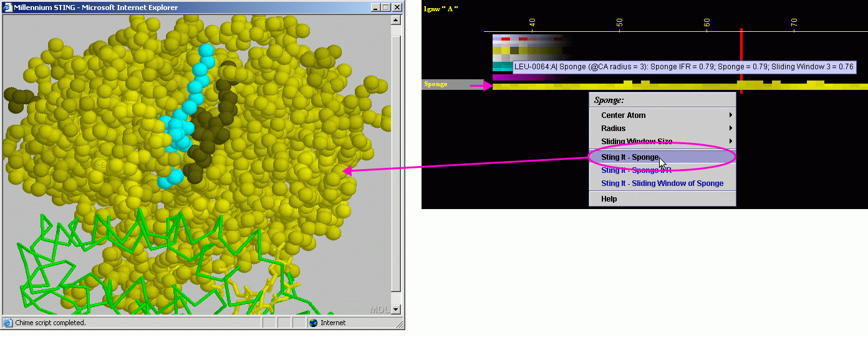Screen dimensions: 868x337
Task: Click the 1gnw "A" chain label
Action: click(x=440, y=9)
